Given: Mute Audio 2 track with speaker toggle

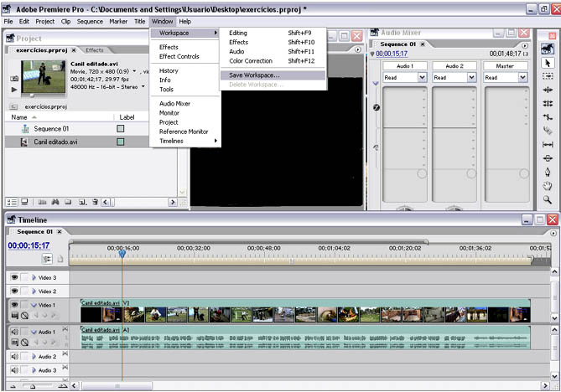Looking at the screenshot, I should [x=14, y=356].
